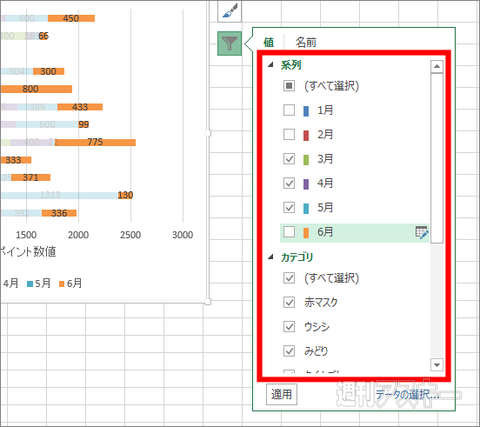Screen dimensions: 480x427
Task: Click the 3000 axis label
Action: tap(183, 235)
